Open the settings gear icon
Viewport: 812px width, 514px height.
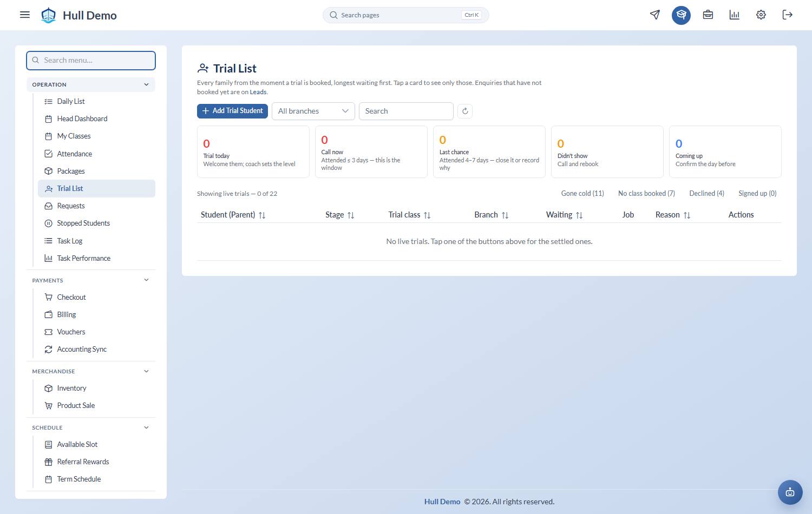[761, 15]
